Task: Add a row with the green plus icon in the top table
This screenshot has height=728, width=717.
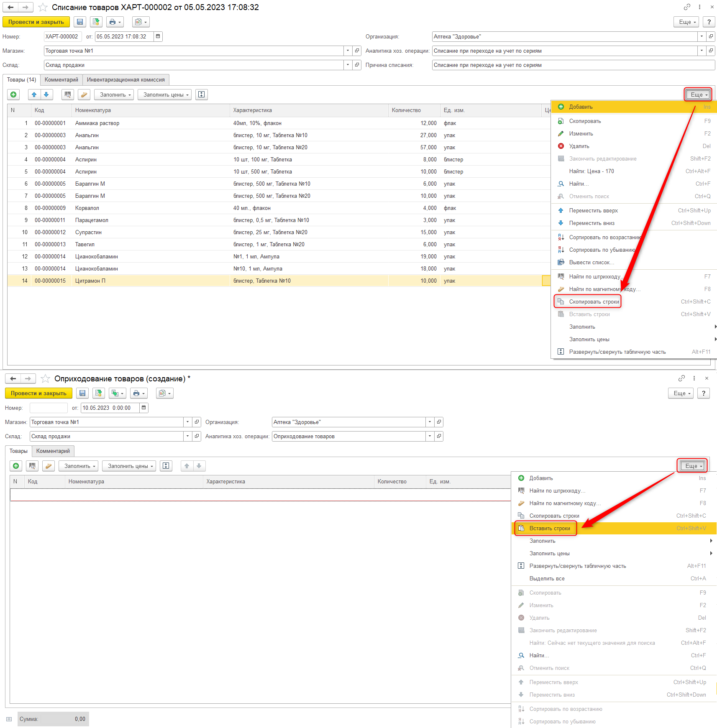Action: coord(13,95)
